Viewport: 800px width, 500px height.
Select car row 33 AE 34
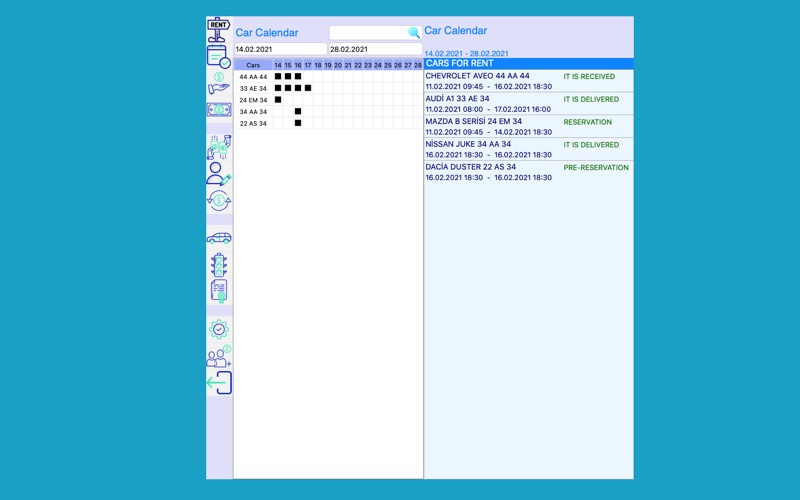(253, 88)
